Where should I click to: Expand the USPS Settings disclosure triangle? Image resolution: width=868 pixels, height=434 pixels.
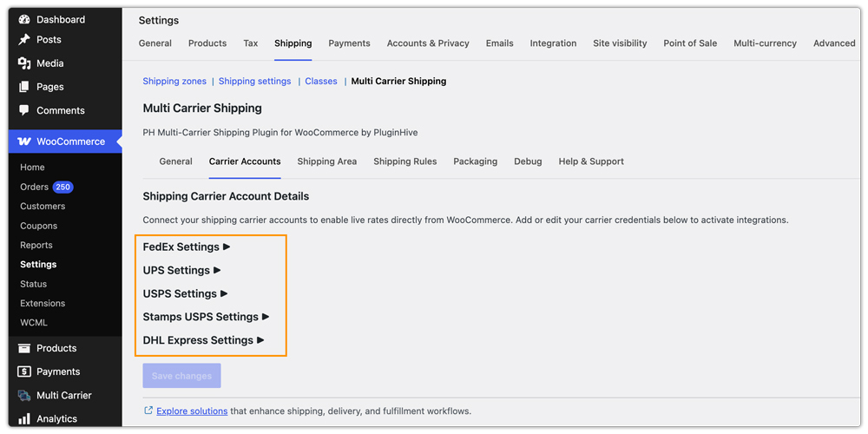click(x=224, y=293)
